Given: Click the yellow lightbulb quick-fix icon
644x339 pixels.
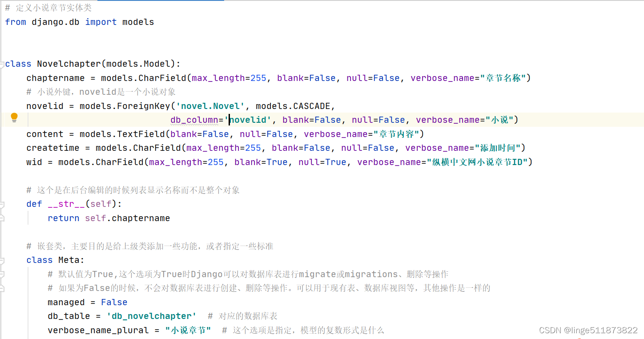Looking at the screenshot, I should coord(14,118).
